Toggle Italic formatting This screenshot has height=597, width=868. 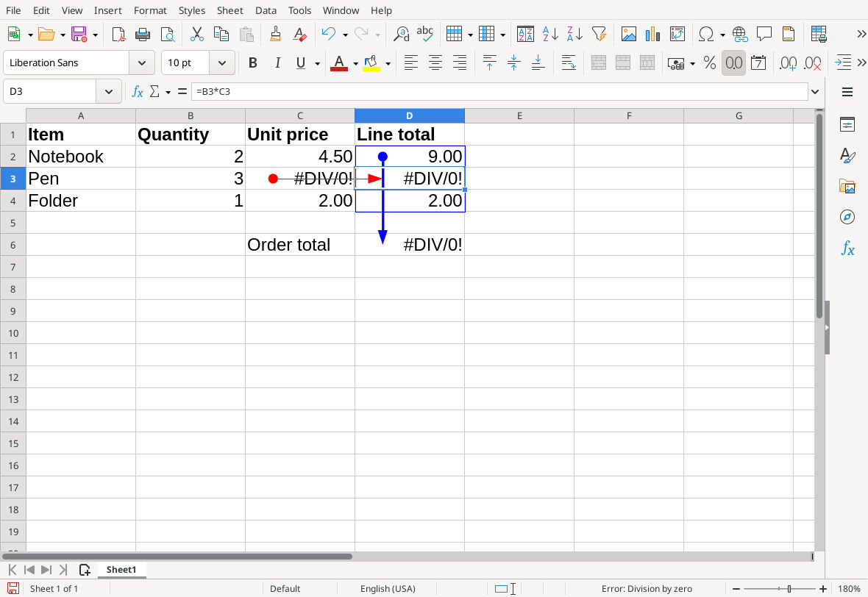[277, 63]
